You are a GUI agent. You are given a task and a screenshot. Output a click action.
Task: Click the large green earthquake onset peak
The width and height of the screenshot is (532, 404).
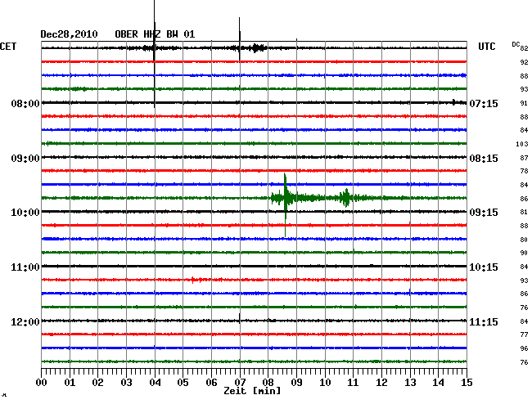tap(286, 204)
